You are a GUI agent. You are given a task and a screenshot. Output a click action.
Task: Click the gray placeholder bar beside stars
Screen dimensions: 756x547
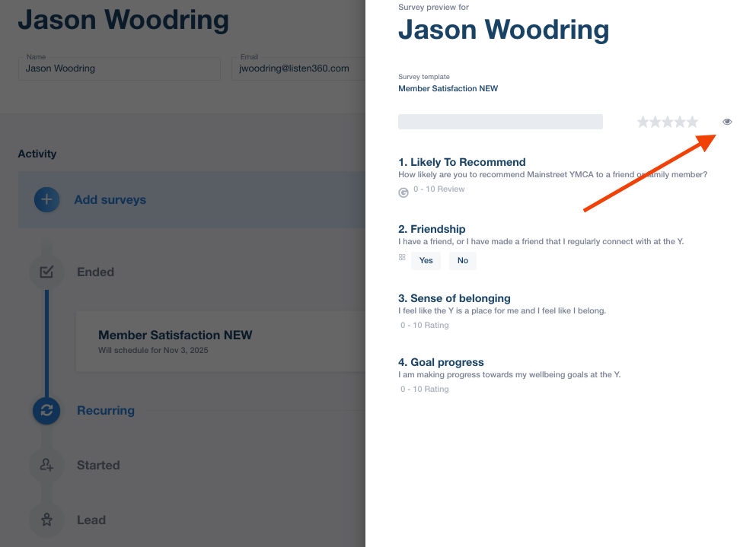(500, 122)
